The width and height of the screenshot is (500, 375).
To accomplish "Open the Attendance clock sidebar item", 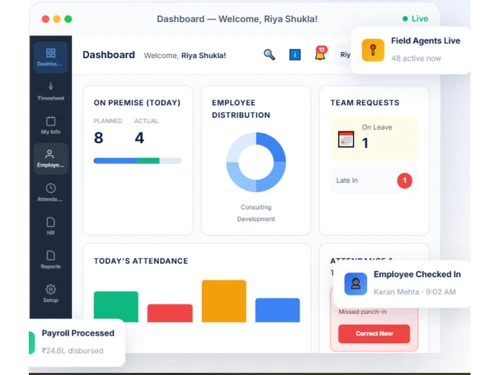I will click(x=51, y=192).
